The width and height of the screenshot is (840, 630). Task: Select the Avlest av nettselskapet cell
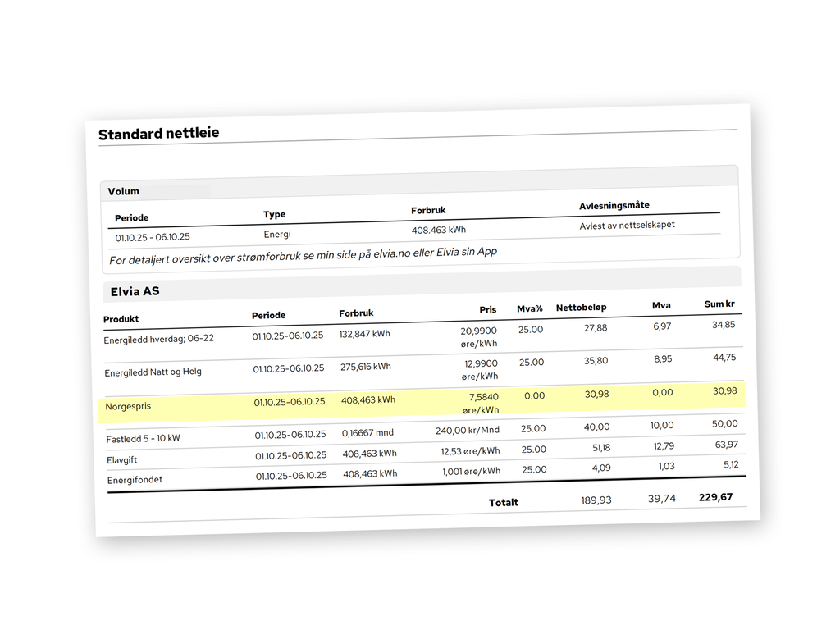(627, 225)
